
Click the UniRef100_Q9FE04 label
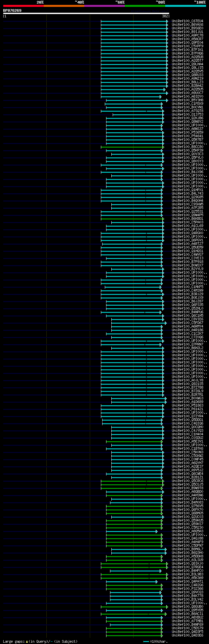(x=187, y=43)
